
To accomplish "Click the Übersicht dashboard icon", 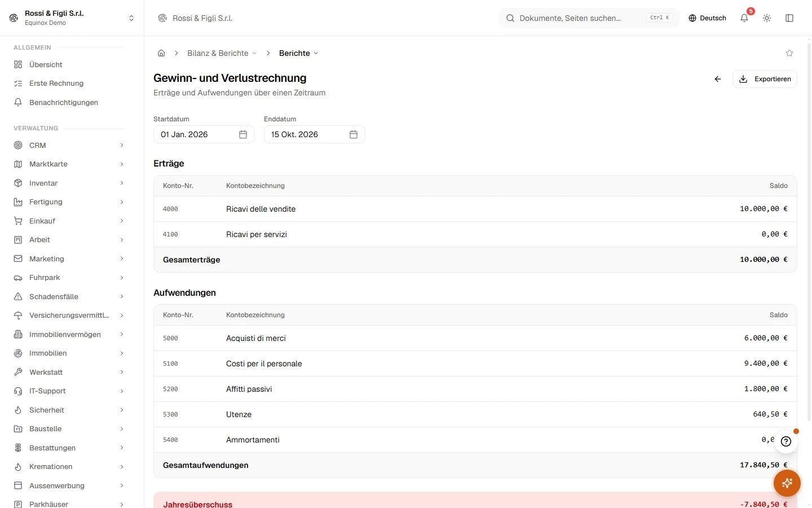I will pyautogui.click(x=18, y=64).
